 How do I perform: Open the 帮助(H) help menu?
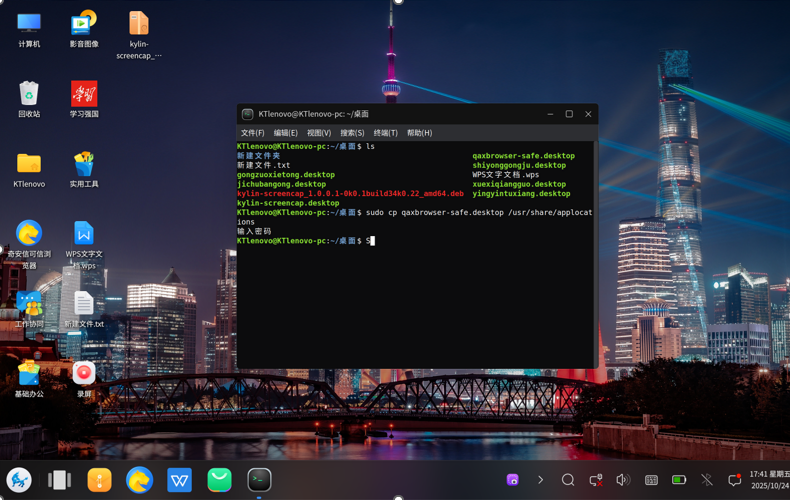coord(419,133)
